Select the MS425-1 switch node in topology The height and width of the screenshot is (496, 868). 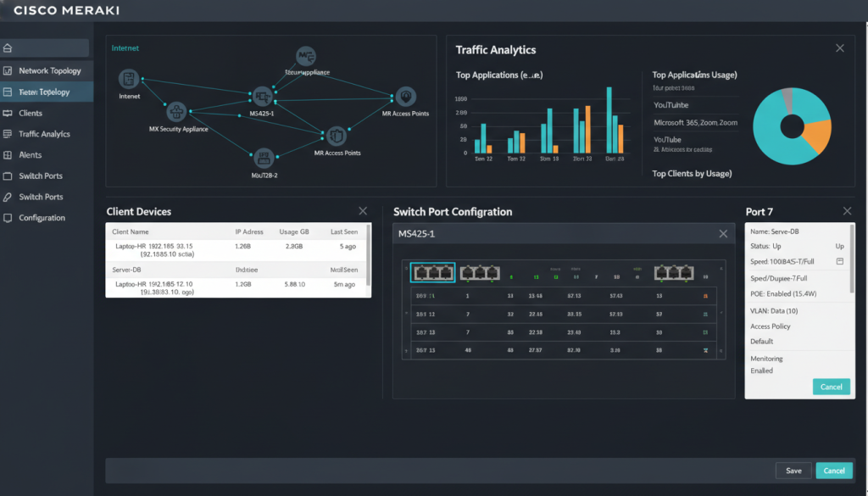click(262, 97)
